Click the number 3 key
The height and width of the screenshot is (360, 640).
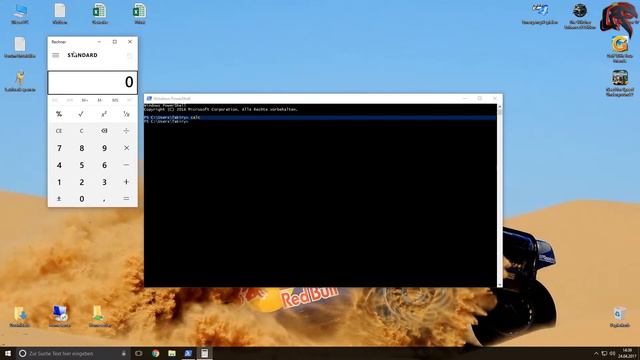point(104,182)
